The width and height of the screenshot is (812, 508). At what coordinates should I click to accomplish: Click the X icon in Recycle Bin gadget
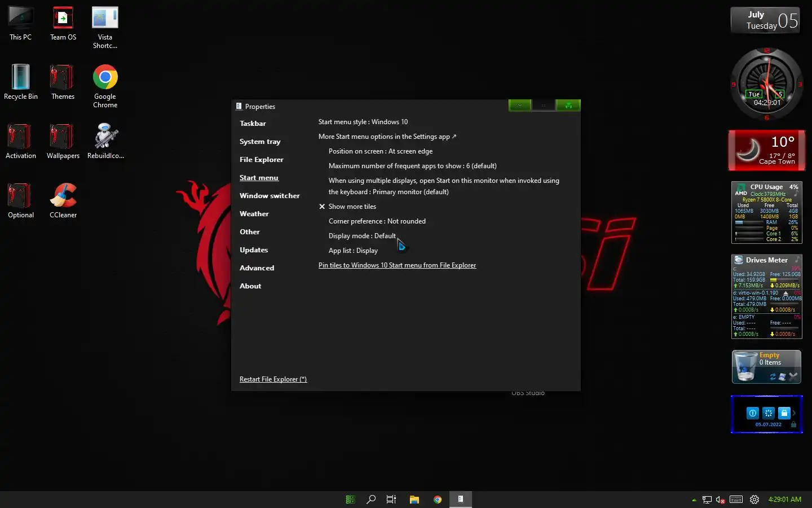(793, 376)
